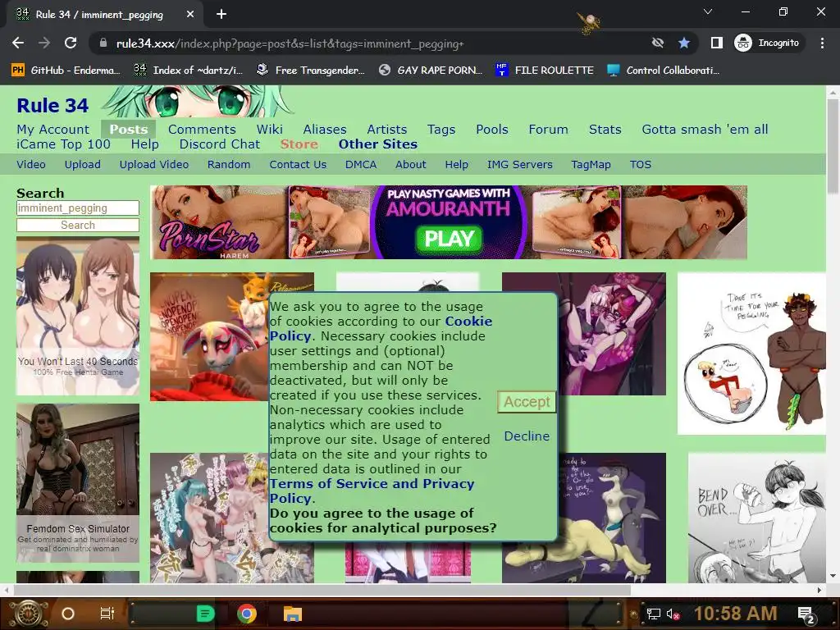Open the network tray icon
The height and width of the screenshot is (630, 840).
(x=654, y=614)
